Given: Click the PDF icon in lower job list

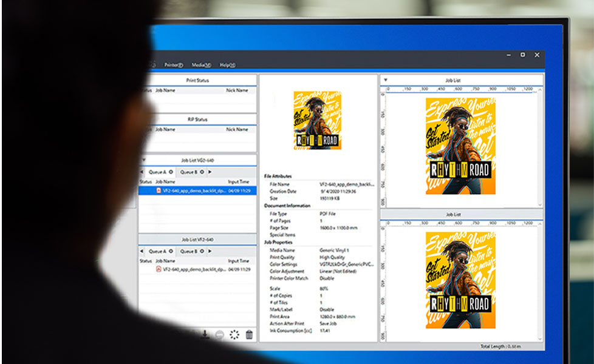Looking at the screenshot, I should click(159, 269).
